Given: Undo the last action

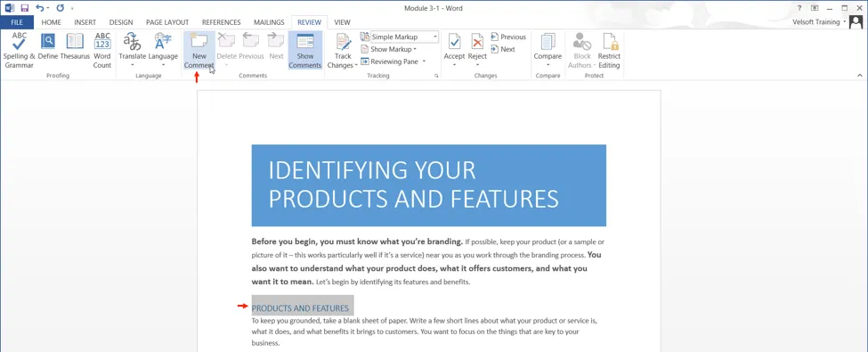Looking at the screenshot, I should [x=39, y=8].
